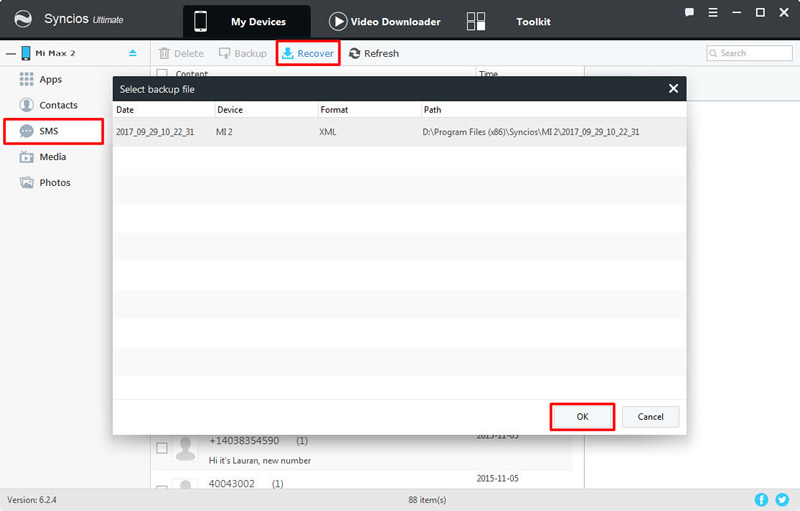Click the MI 2 device cell
The height and width of the screenshot is (511, 800).
[224, 132]
